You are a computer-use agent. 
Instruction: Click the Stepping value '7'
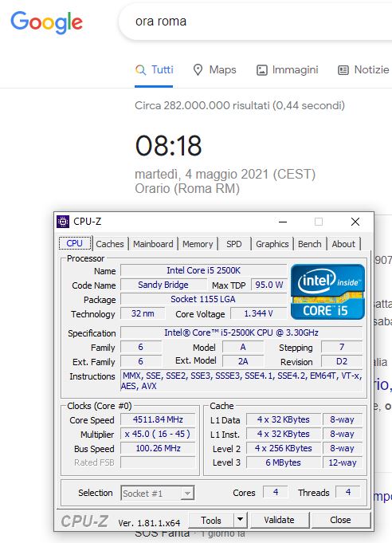[x=342, y=347]
